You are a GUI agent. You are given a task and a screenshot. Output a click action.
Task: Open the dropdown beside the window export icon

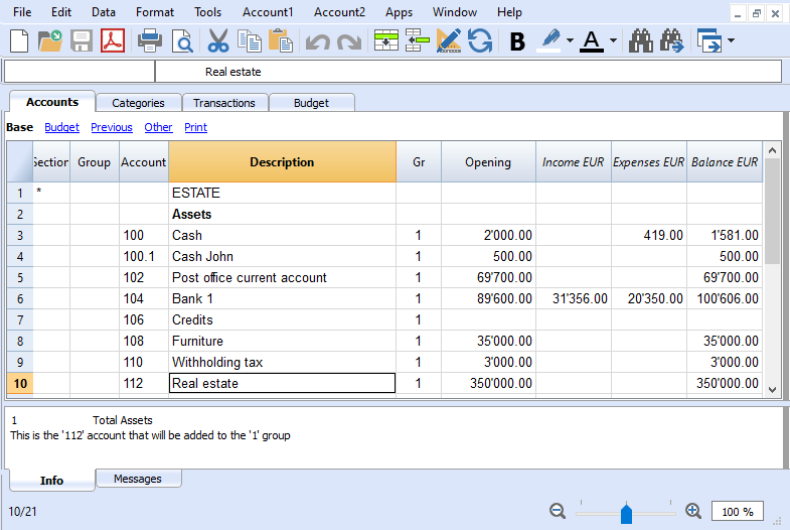point(731,40)
